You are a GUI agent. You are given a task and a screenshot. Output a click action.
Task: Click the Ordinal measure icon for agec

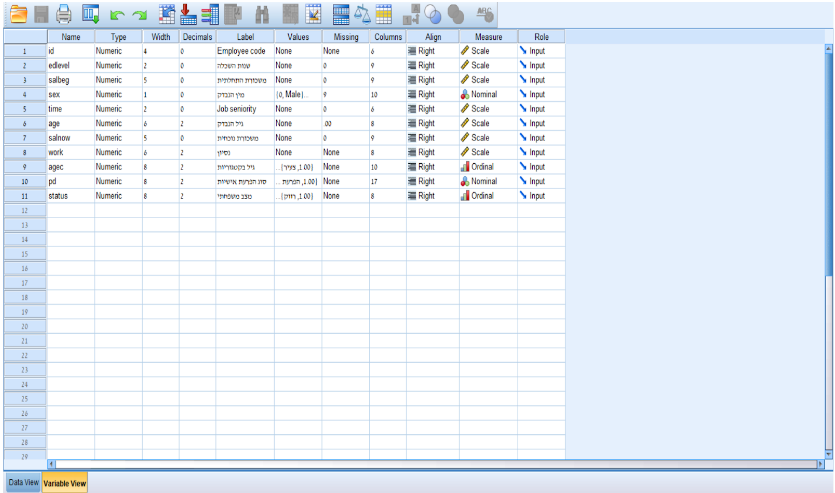465,167
